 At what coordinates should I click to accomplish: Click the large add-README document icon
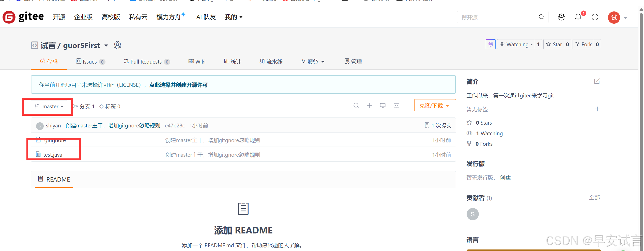pyautogui.click(x=243, y=209)
